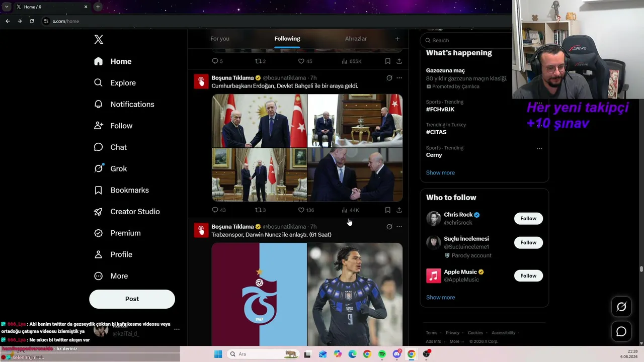
Task: Open a new browser tab
Action: (98, 7)
